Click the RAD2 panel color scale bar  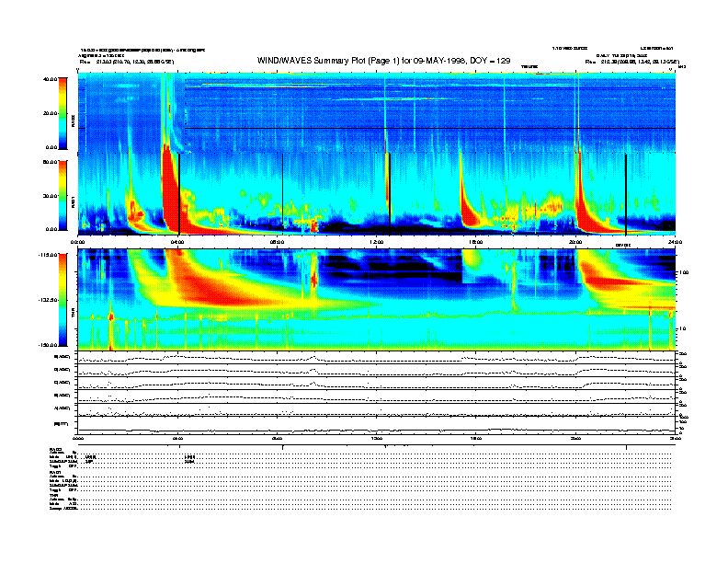pyautogui.click(x=63, y=113)
